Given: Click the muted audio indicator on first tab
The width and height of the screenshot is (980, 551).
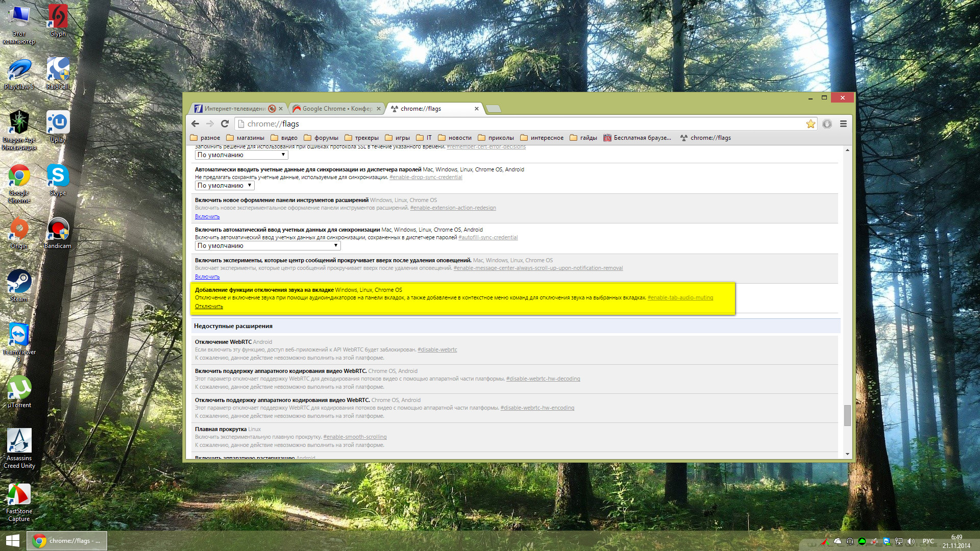Looking at the screenshot, I should (272, 109).
